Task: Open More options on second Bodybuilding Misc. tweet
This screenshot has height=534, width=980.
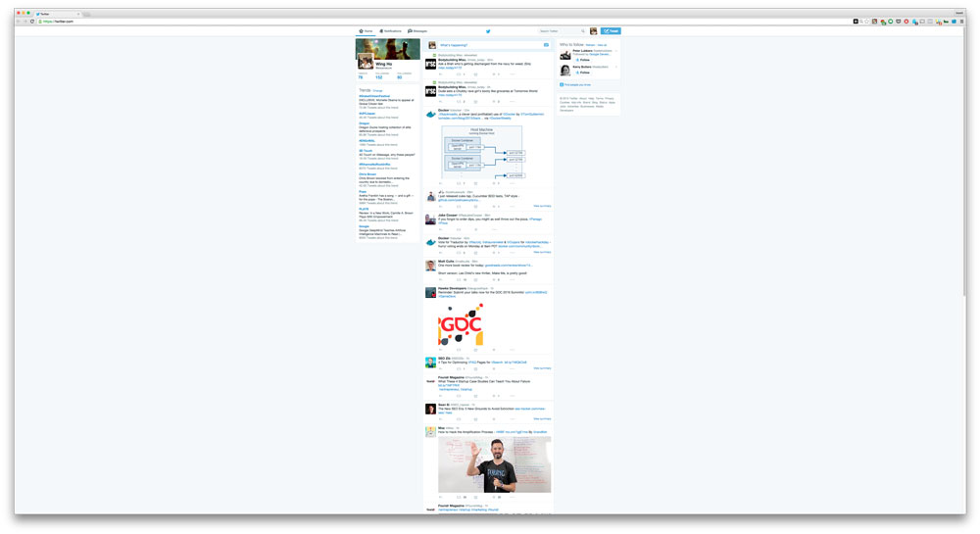Action: (513, 101)
